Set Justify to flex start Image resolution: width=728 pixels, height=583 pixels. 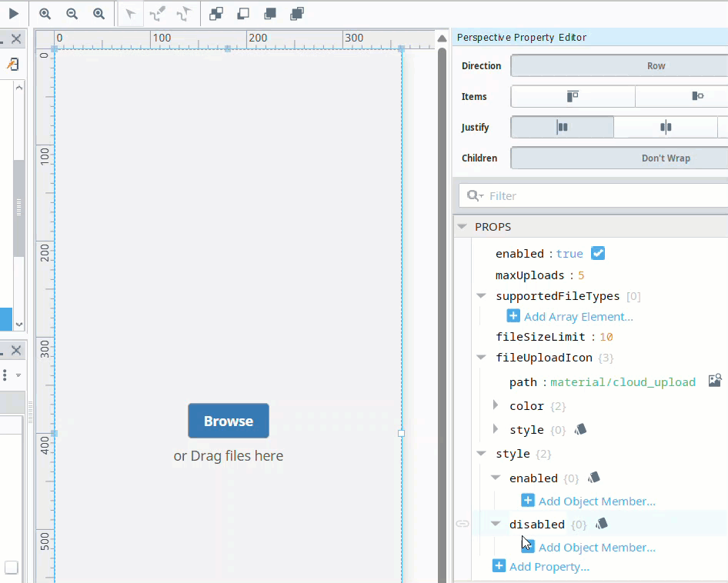click(x=563, y=127)
